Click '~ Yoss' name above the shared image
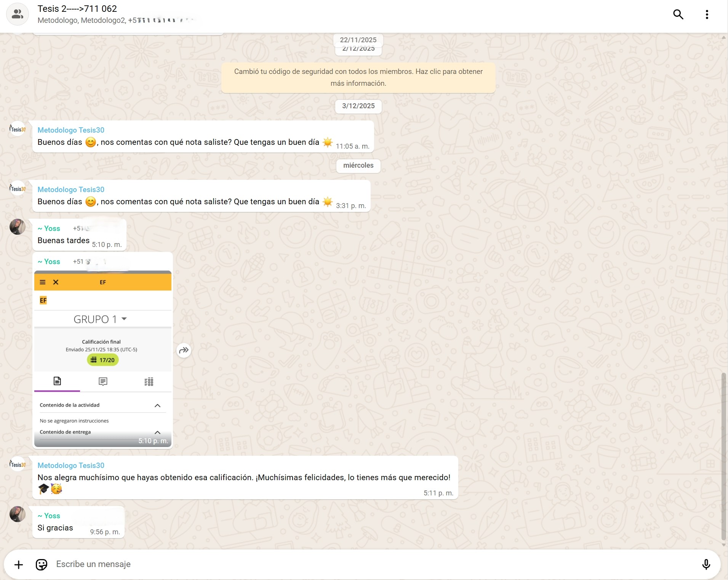728x580 pixels. (49, 261)
